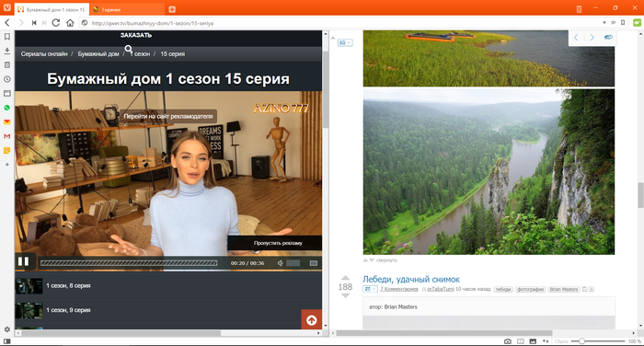Click the rewind to first page icon

[x=34, y=23]
